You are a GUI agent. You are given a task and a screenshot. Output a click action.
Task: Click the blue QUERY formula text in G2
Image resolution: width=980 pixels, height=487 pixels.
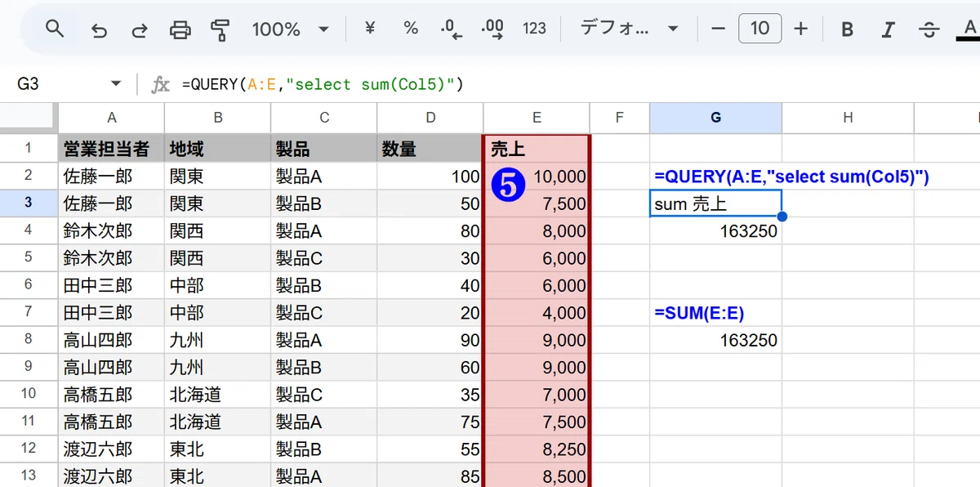(x=791, y=176)
